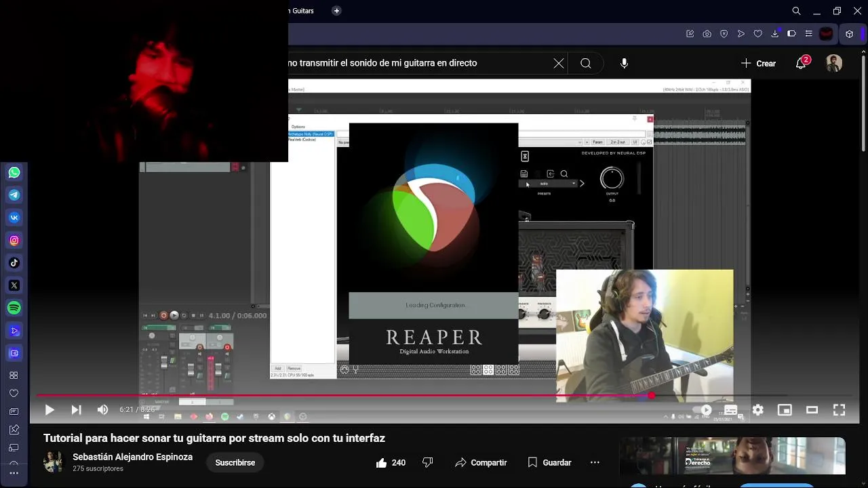Open more actions menu beside Guardar
The width and height of the screenshot is (868, 488).
(595, 463)
